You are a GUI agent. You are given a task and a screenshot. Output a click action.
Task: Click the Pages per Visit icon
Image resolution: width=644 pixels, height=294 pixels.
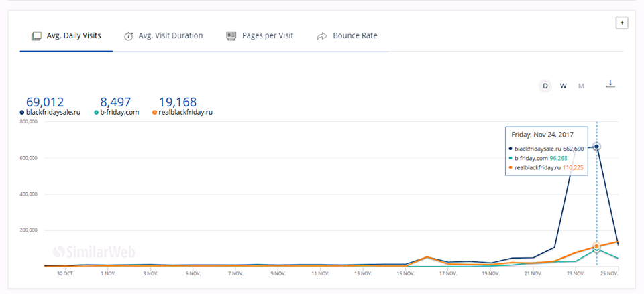tap(231, 36)
